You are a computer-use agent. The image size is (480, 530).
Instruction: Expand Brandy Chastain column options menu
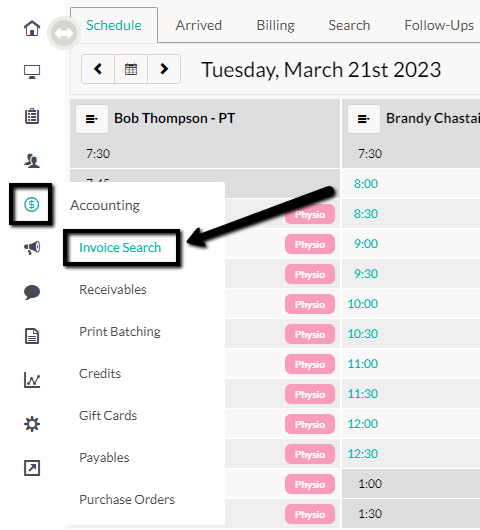[364, 119]
